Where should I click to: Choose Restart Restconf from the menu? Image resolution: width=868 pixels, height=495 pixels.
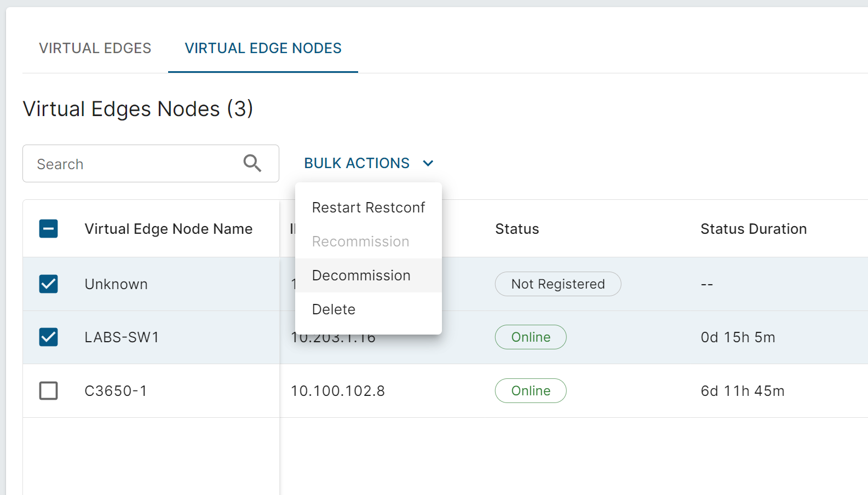pyautogui.click(x=368, y=208)
